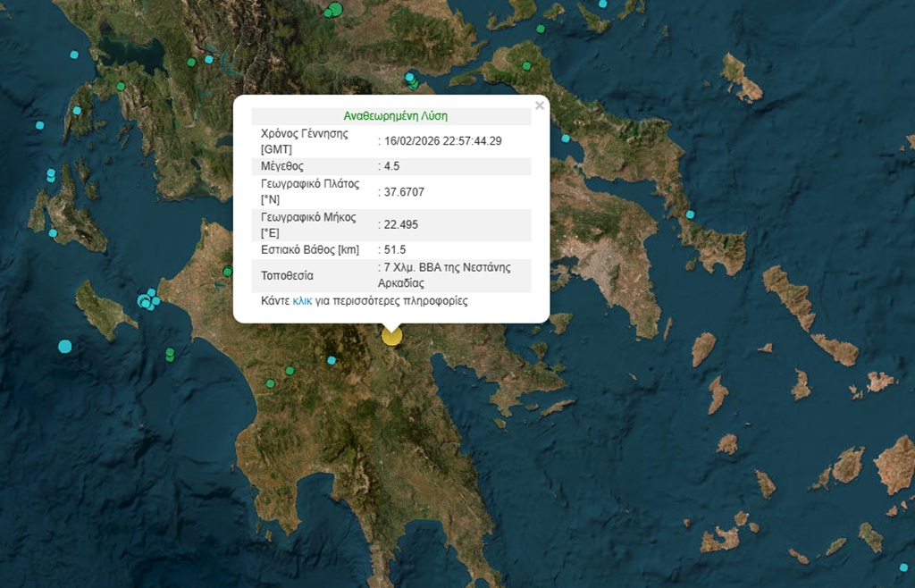Click the cyan marker at the top edge near the Sporades
Image resolution: width=915 pixels, height=588 pixels.
click(602, 4)
